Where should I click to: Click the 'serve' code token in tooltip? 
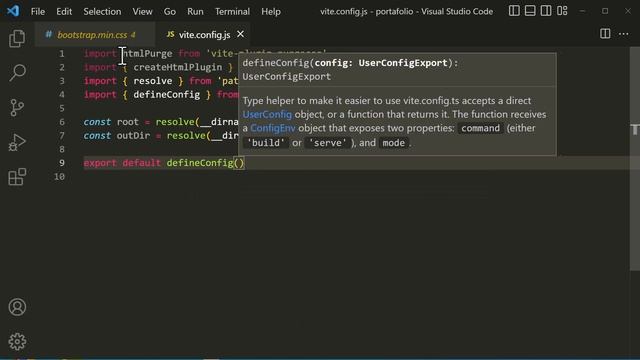point(328,143)
